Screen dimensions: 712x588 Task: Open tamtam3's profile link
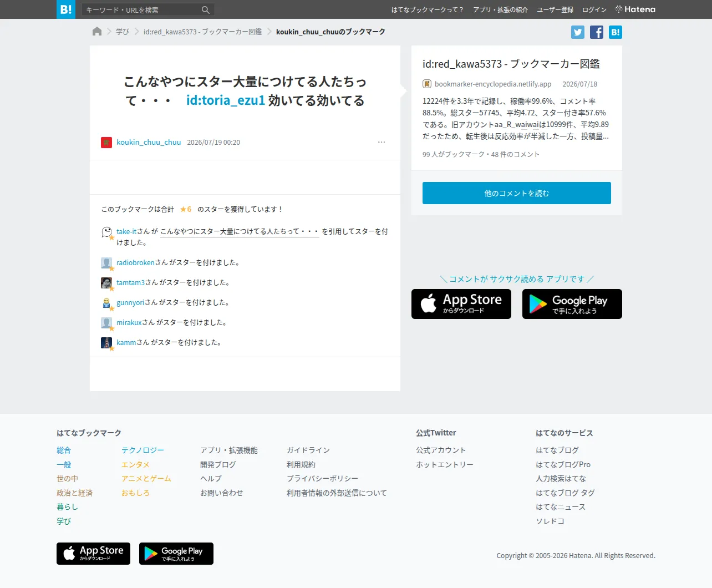(130, 283)
